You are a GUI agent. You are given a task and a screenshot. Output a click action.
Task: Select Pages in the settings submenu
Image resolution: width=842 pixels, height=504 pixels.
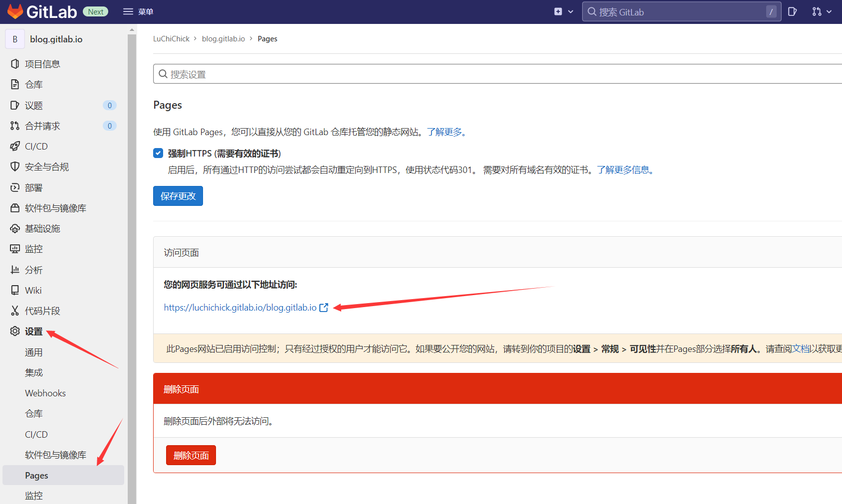tap(63, 475)
